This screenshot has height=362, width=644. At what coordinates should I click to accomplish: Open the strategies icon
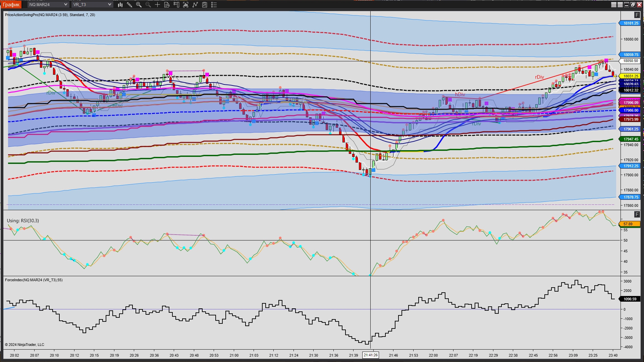point(205,5)
